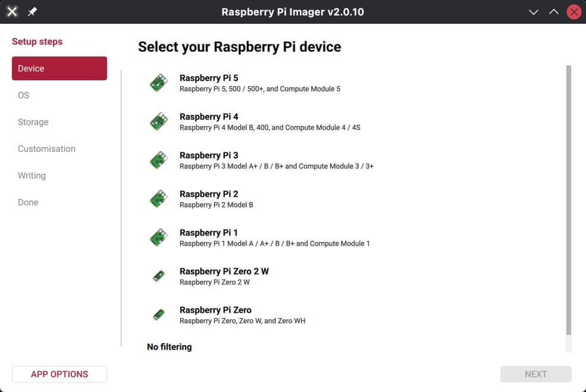Click the Raspberry Pi 4 board icon
This screenshot has height=392, width=586.
[x=159, y=121]
